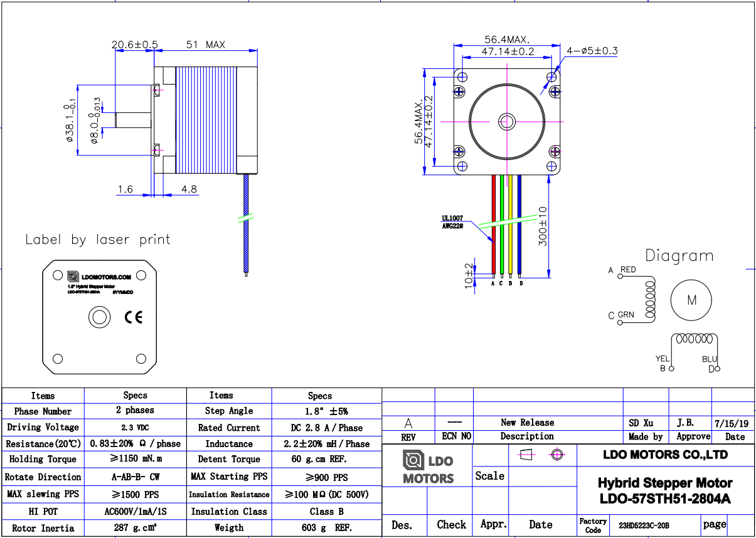Select the Label by laser print text

tap(98, 240)
